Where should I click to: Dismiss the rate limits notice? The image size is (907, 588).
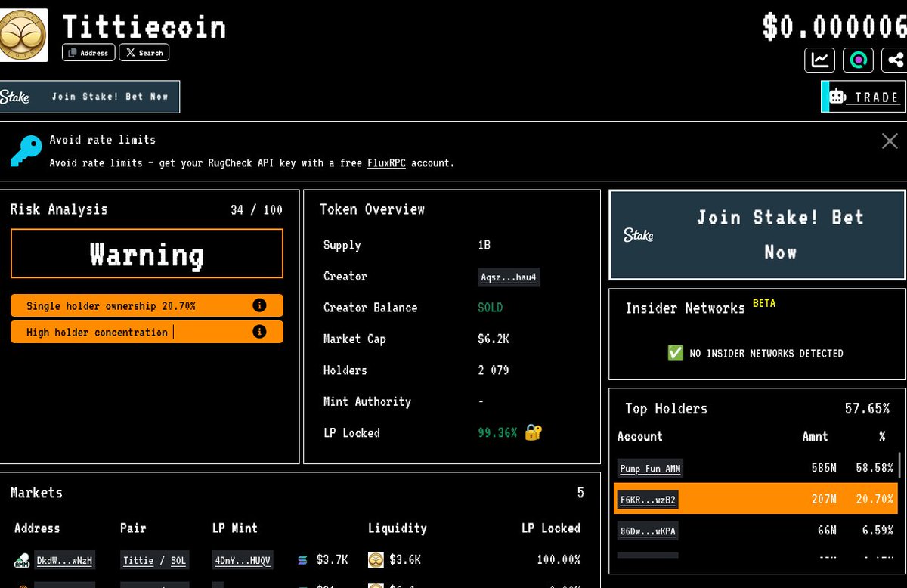[890, 141]
